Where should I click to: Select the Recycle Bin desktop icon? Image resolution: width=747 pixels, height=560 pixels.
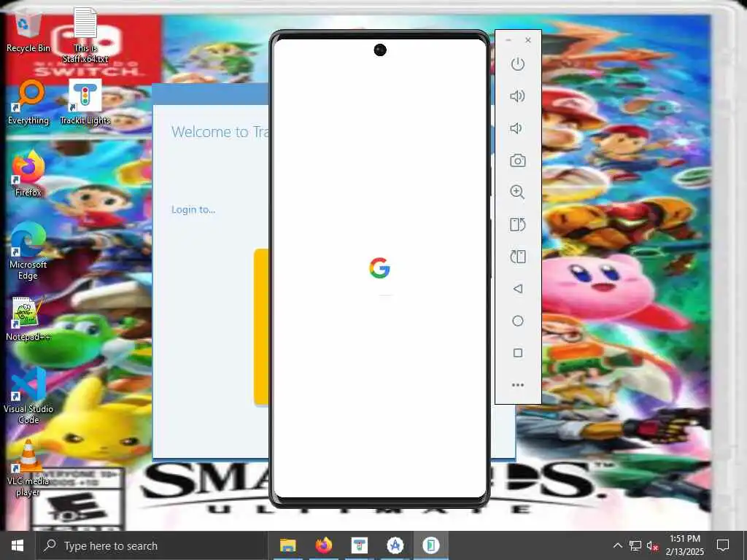[28, 32]
